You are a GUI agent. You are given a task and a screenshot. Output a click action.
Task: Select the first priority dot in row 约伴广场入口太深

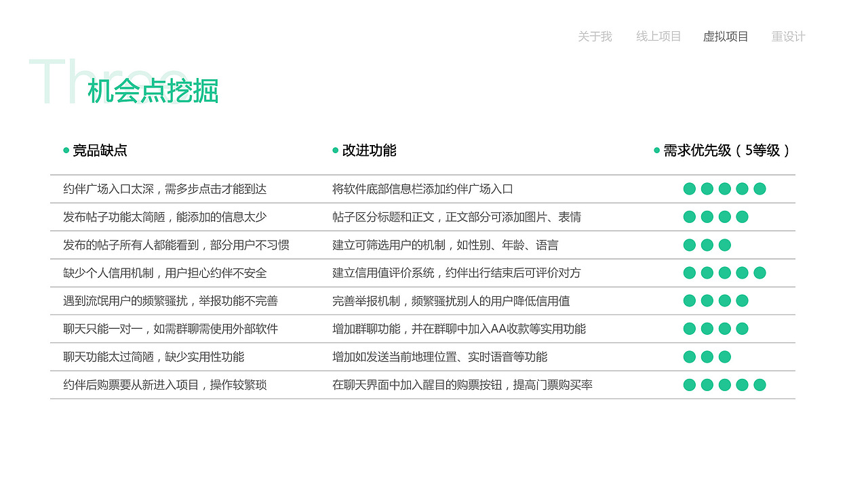click(689, 189)
